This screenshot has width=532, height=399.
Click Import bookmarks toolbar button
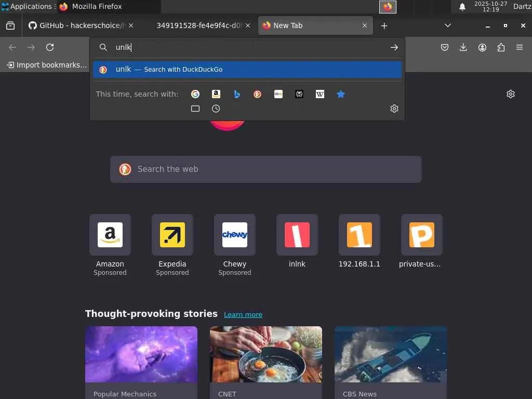click(47, 65)
